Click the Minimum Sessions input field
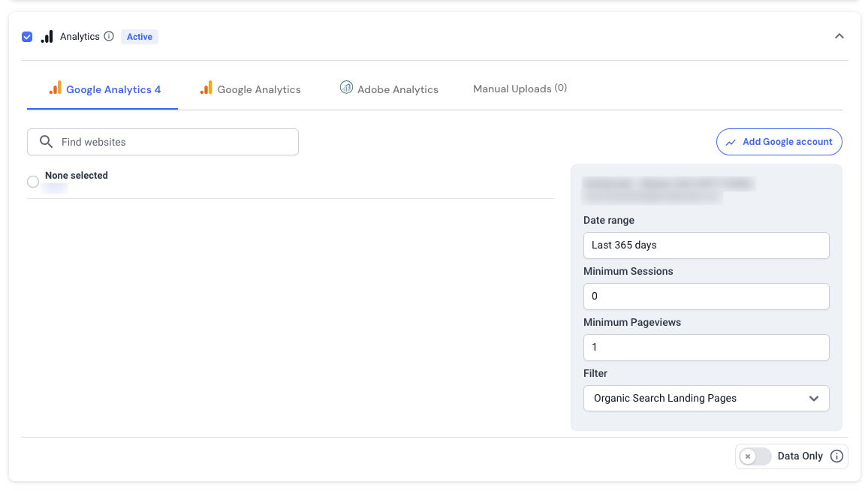Viewport: 868px width, 491px height. 707,296
